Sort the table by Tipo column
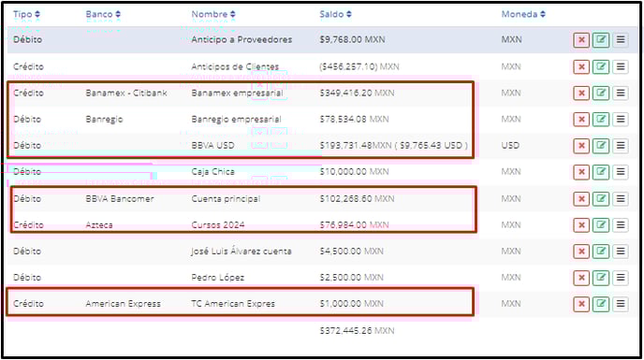This screenshot has height=360, width=644. 26,14
